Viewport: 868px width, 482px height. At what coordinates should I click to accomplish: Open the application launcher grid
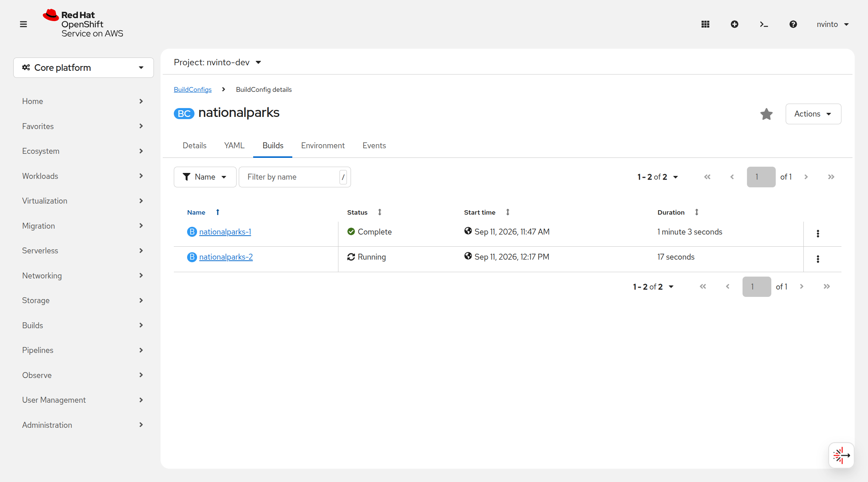(x=705, y=24)
